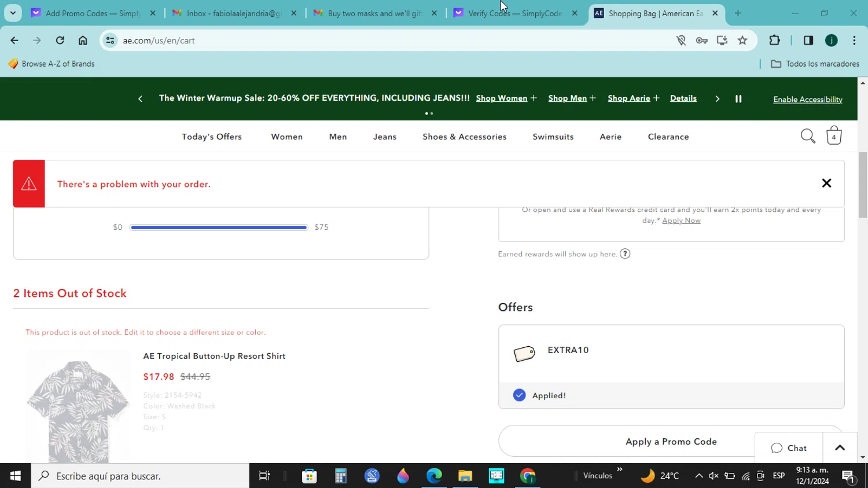Dismiss the order problem alert
The height and width of the screenshot is (488, 868).
(826, 184)
